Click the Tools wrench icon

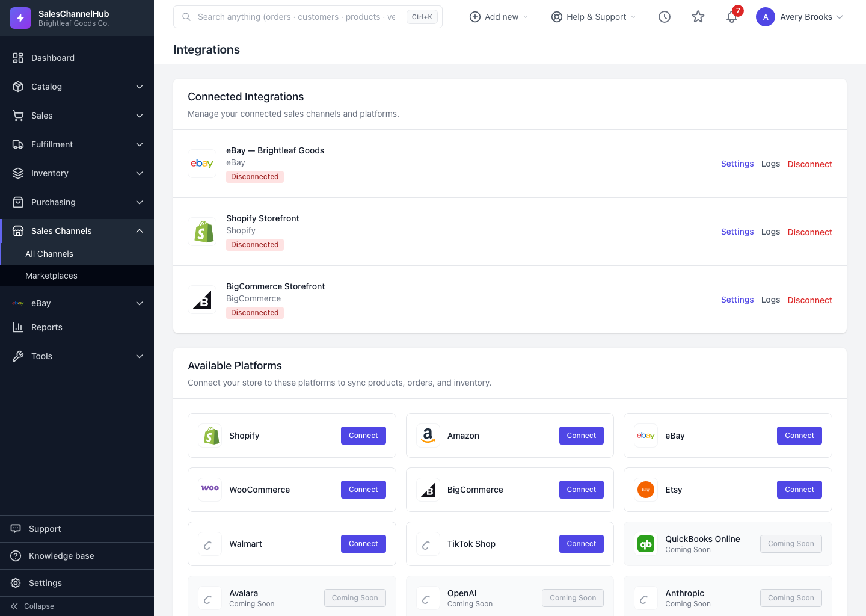pyautogui.click(x=18, y=356)
